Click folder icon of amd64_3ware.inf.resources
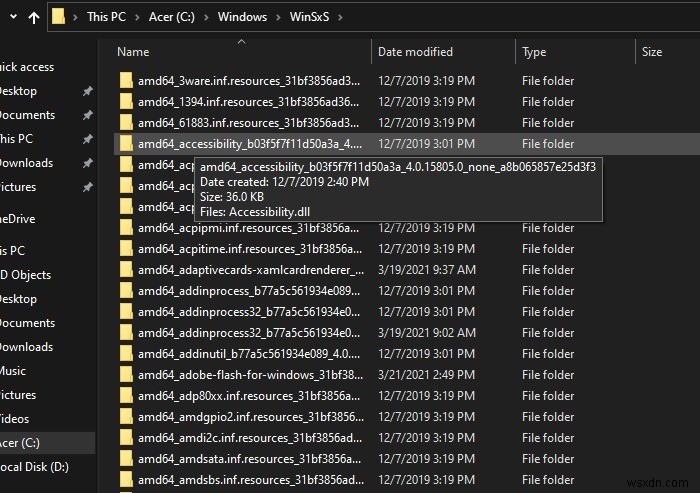 point(126,80)
